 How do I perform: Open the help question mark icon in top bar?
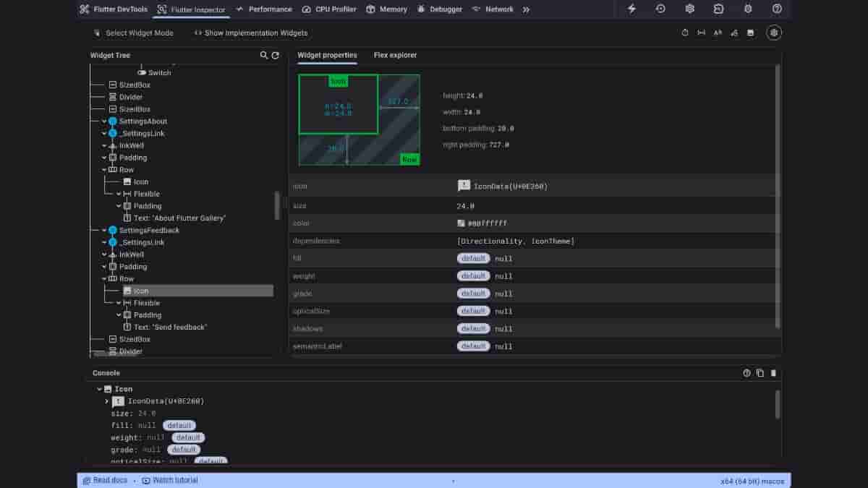777,9
